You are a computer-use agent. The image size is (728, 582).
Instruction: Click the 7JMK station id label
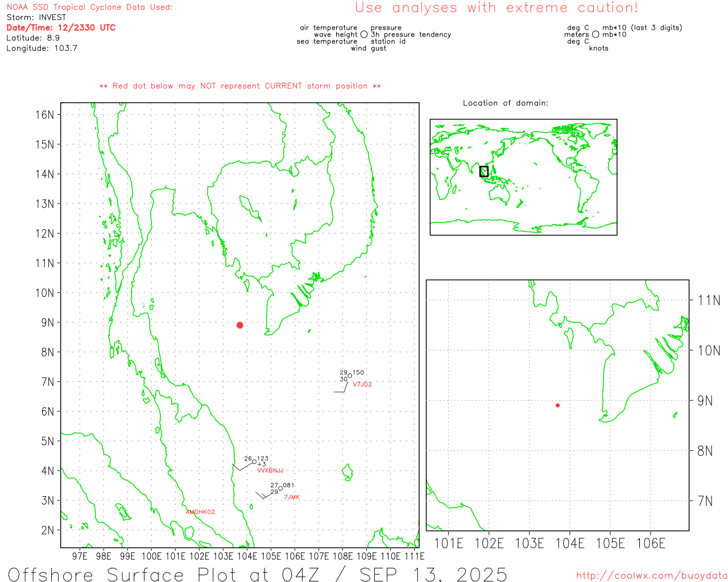click(x=292, y=497)
